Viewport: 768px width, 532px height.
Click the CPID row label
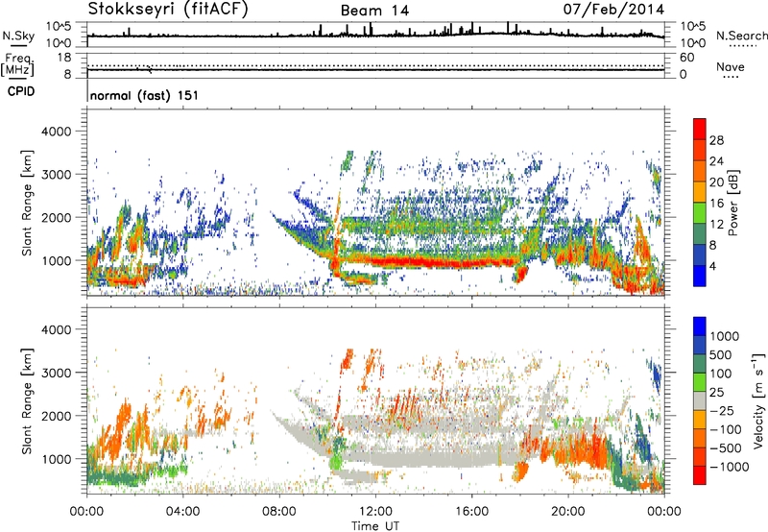[21, 91]
